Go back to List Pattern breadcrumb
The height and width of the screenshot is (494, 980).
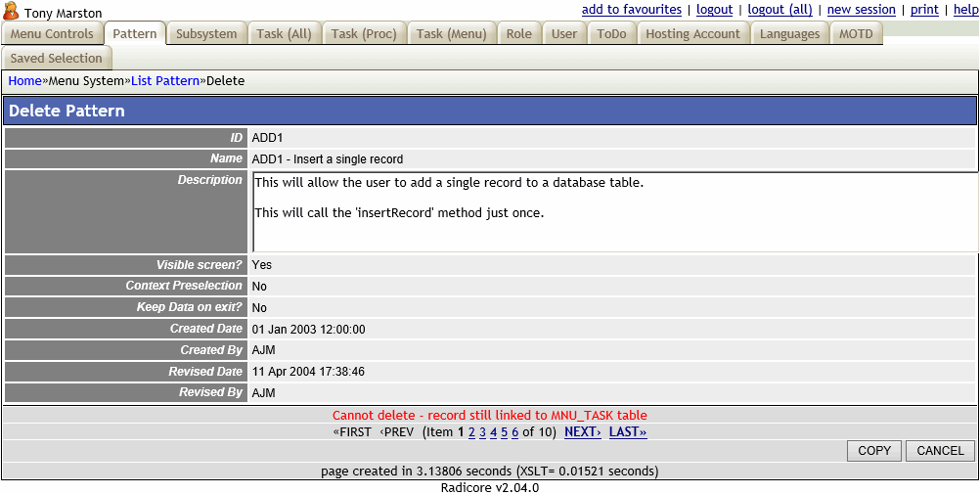point(165,81)
